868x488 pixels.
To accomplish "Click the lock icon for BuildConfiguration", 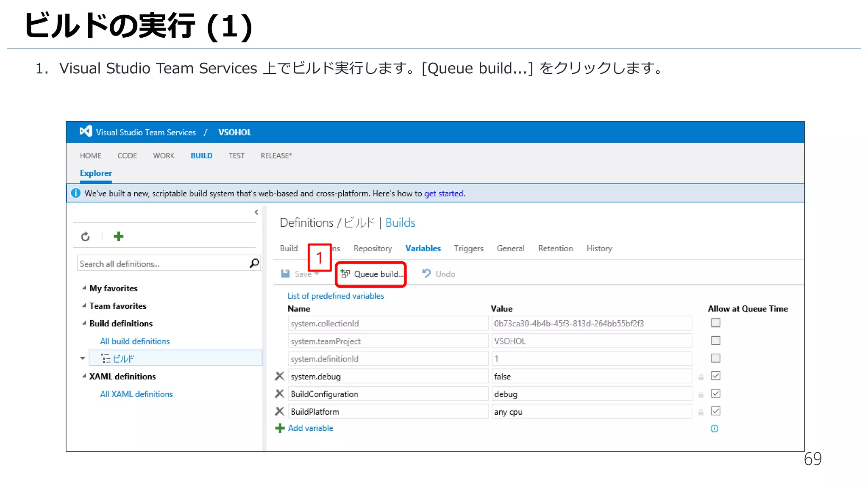I will click(x=701, y=395).
